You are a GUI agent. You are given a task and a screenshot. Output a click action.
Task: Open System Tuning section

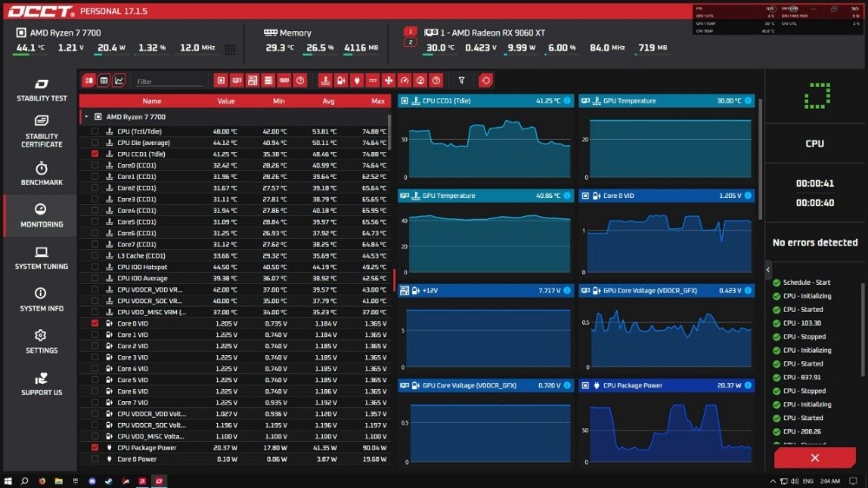point(42,258)
